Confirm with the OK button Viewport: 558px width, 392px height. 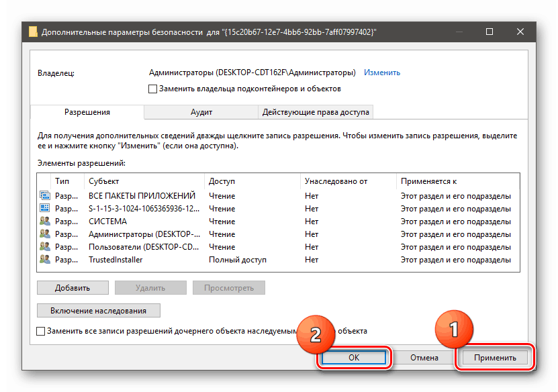(354, 358)
